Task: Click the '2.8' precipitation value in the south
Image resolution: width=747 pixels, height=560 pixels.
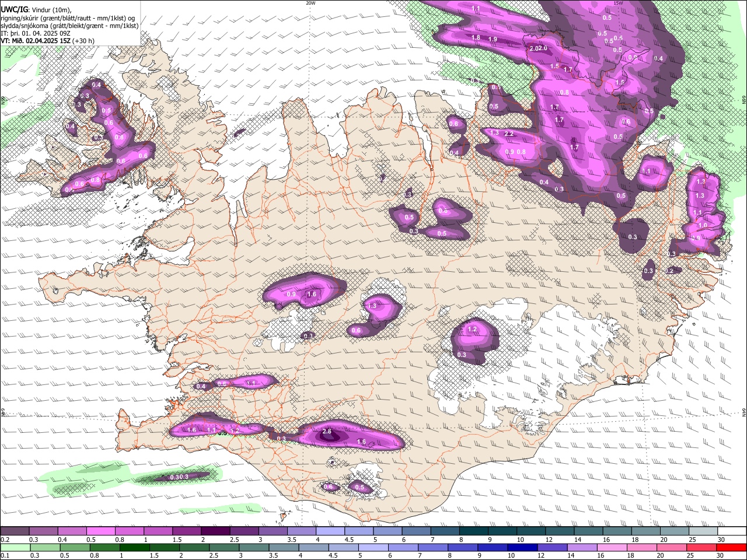Action: 327,432
